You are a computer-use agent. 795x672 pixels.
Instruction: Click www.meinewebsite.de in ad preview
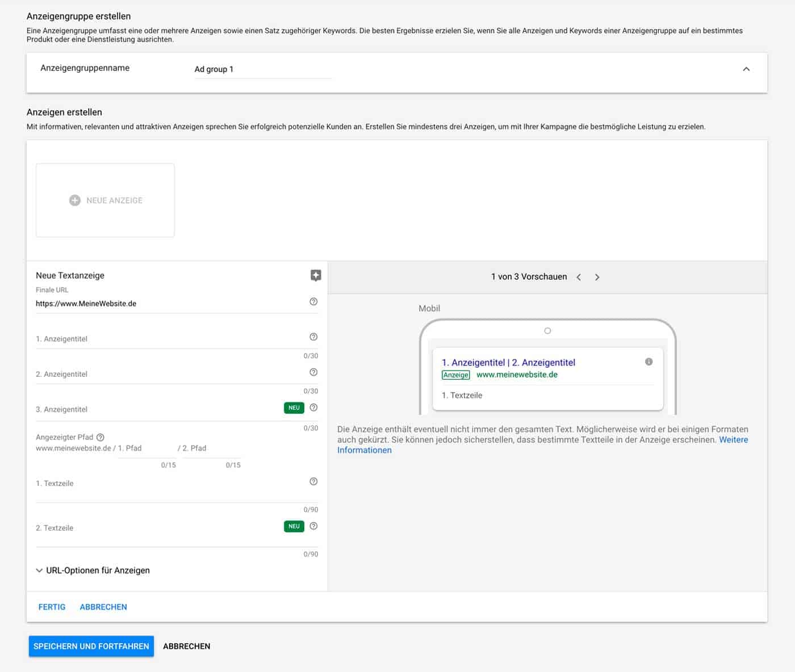[x=517, y=375]
